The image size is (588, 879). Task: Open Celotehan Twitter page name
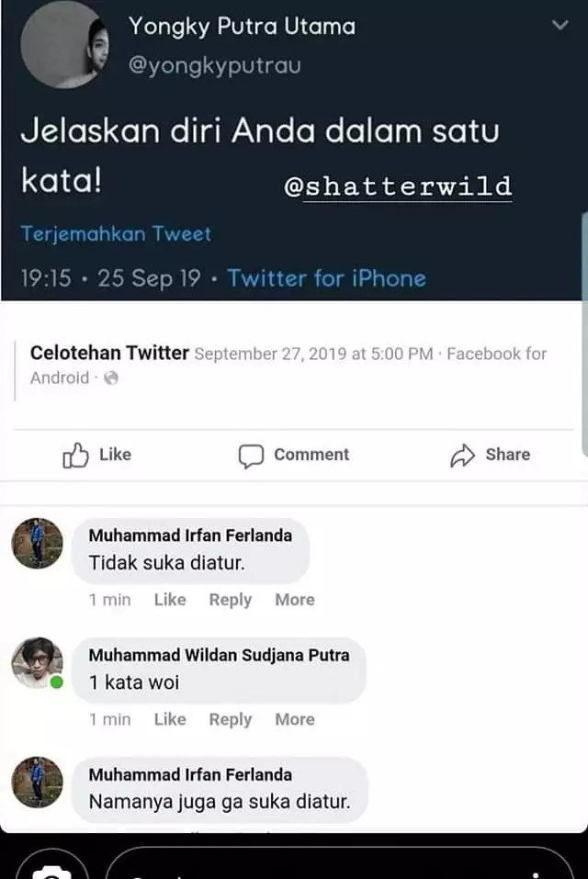(x=108, y=352)
